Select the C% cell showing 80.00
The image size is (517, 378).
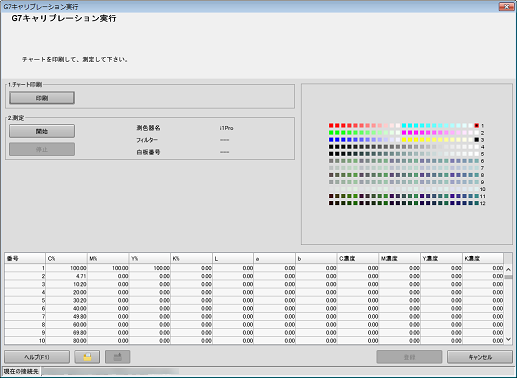(66, 341)
